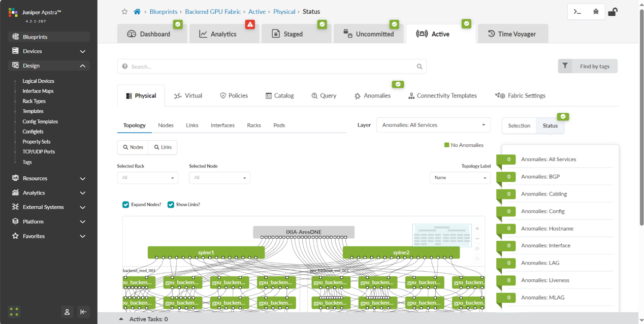Screen dimensions: 644x324
Task: Switch to the Analytics blueprint tab
Action: click(x=223, y=34)
